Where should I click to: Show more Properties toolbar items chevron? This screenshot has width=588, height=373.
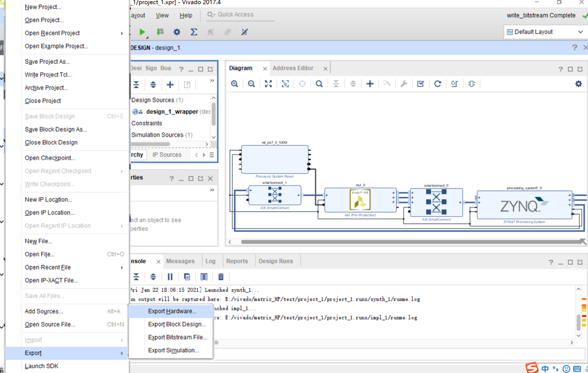(212, 190)
